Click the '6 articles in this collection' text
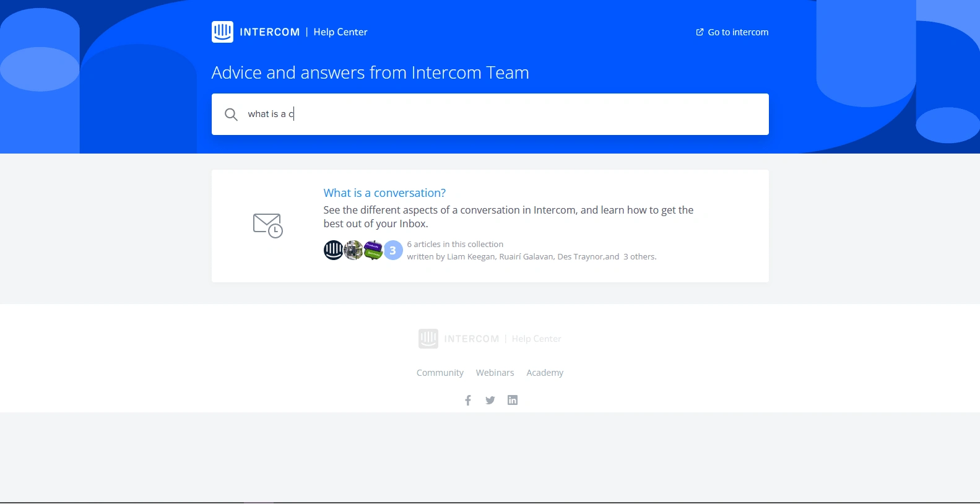Image resolution: width=980 pixels, height=504 pixels. click(455, 244)
